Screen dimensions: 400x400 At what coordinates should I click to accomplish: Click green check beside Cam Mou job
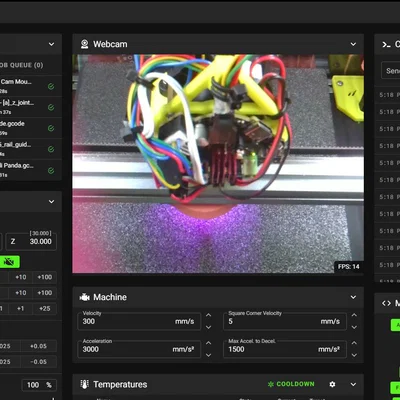coord(51,87)
